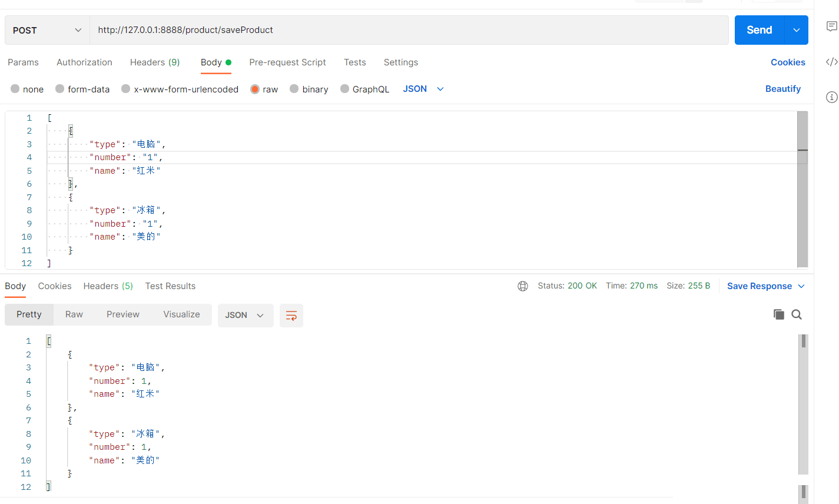Viewport: 839px width, 504px height.
Task: Click Beautify to format the body
Action: [783, 89]
